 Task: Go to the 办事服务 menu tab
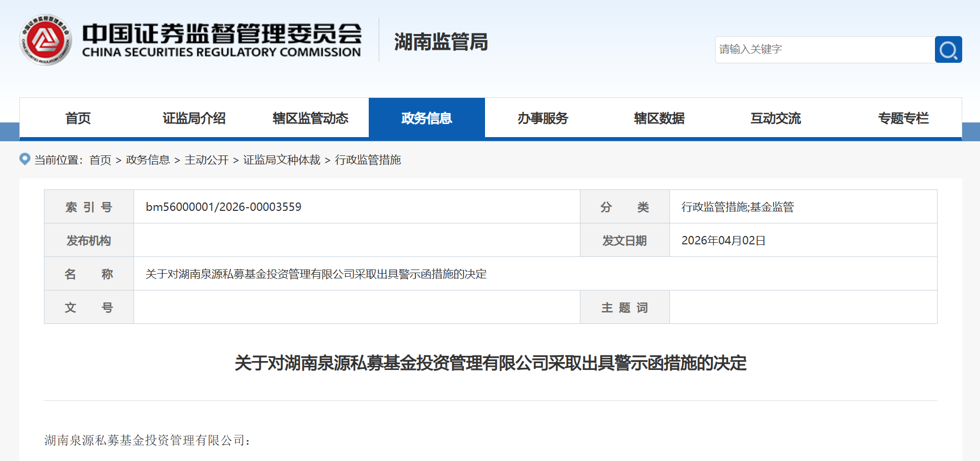[543, 118]
